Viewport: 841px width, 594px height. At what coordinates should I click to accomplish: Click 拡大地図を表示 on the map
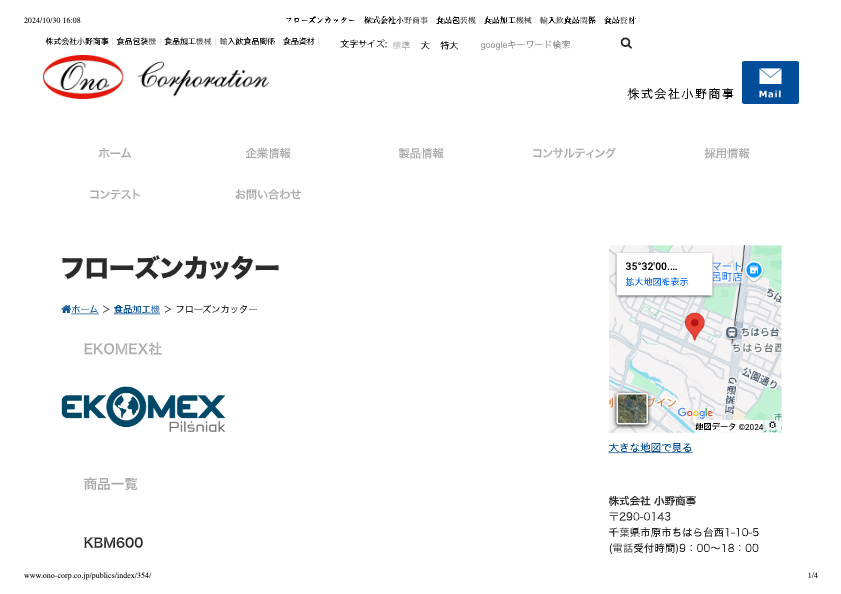(x=656, y=282)
